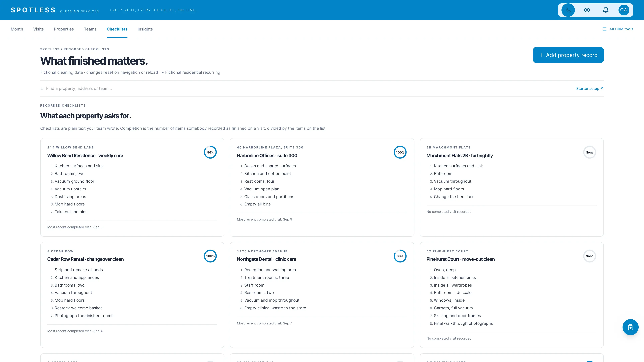Click Cedar Row Rental 100% completion ring
Image resolution: width=644 pixels, height=362 pixels.
pyautogui.click(x=210, y=256)
